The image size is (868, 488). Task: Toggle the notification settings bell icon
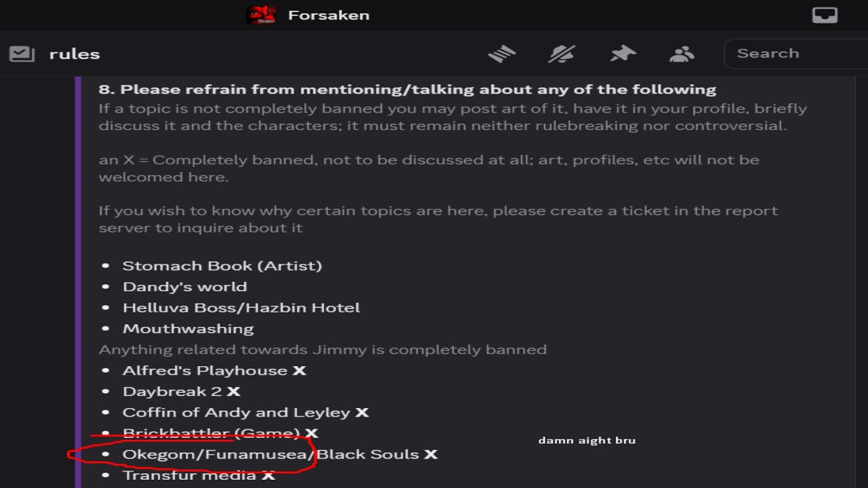point(561,54)
